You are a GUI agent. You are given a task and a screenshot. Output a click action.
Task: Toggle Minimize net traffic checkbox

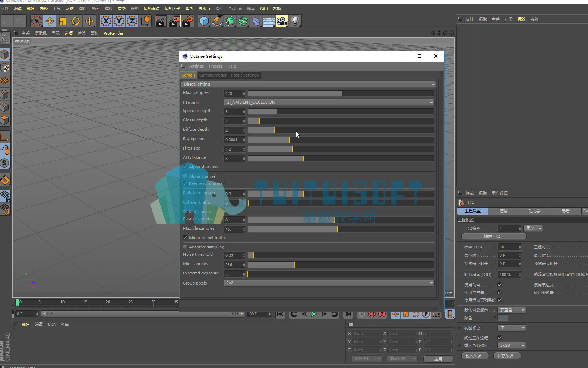tap(185, 238)
